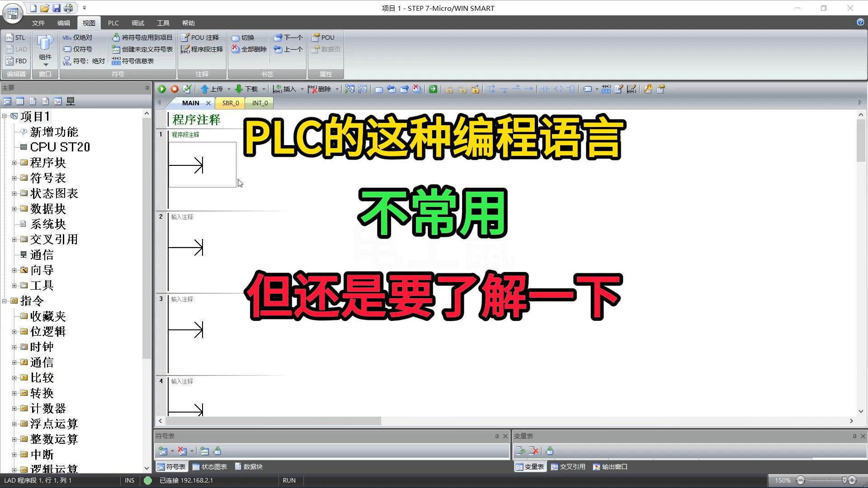This screenshot has height=488, width=868.
Task: Click the red Stop PLC icon
Action: coord(175,89)
